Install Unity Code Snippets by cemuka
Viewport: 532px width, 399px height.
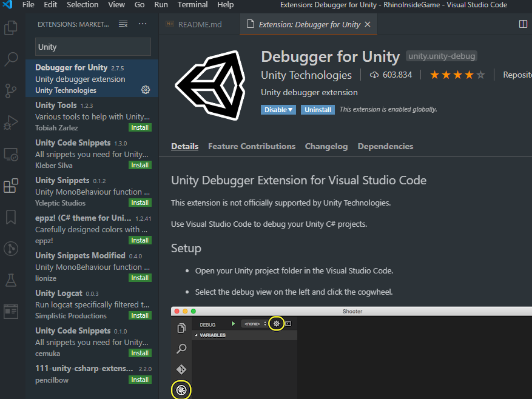point(140,353)
